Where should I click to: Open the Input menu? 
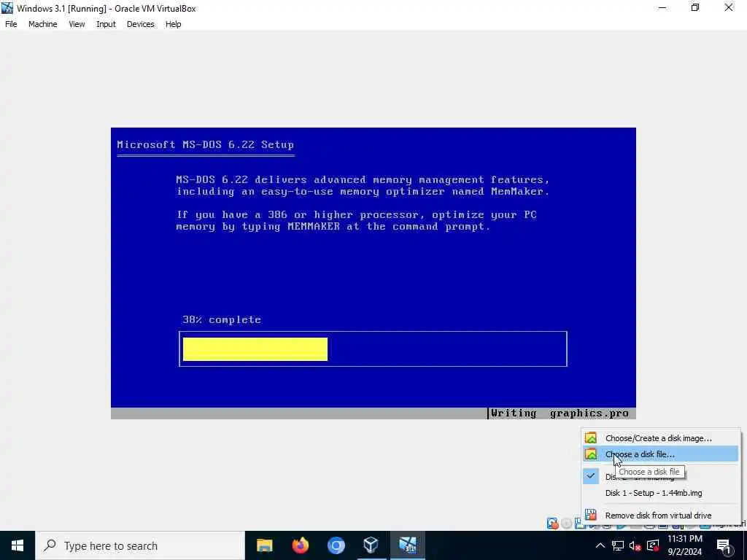tap(106, 24)
